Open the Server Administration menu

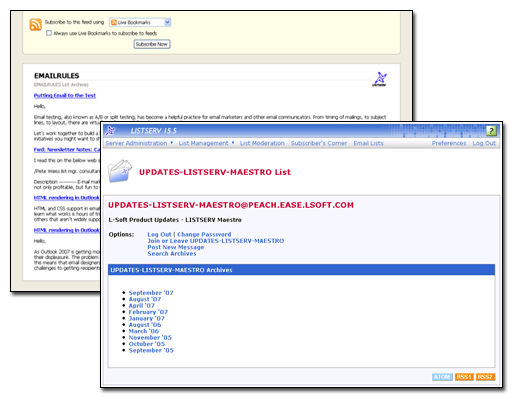coord(136,143)
